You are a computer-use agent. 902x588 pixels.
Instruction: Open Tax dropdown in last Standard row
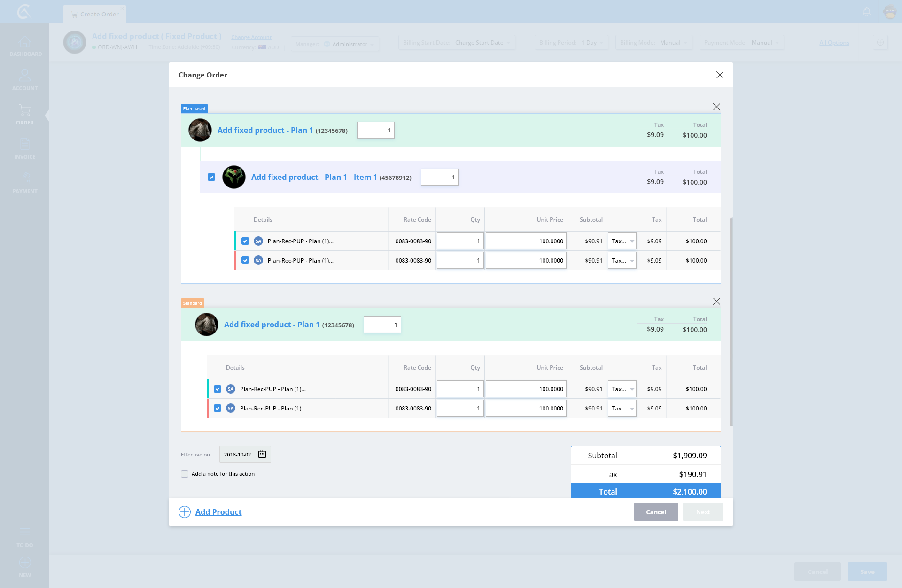pos(622,409)
